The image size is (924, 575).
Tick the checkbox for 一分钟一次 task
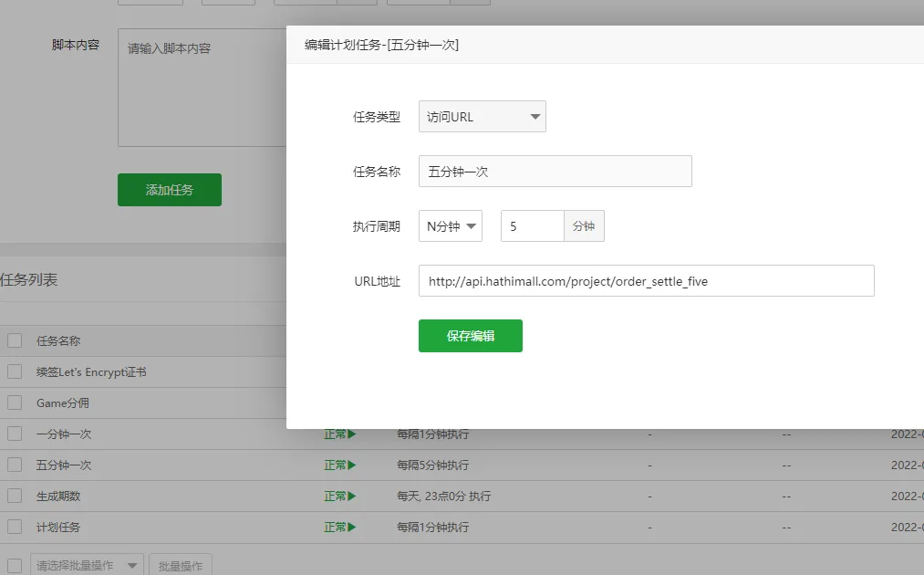15,434
